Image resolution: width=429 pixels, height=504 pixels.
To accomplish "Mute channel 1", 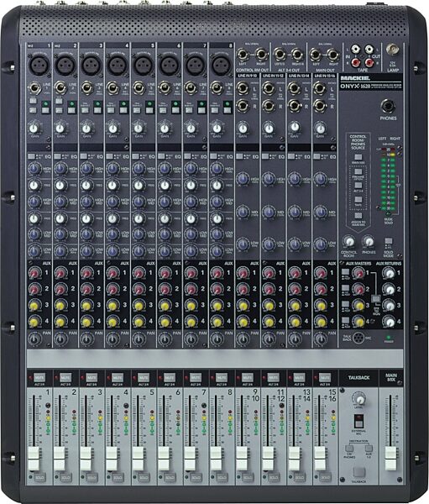I will [x=39, y=378].
